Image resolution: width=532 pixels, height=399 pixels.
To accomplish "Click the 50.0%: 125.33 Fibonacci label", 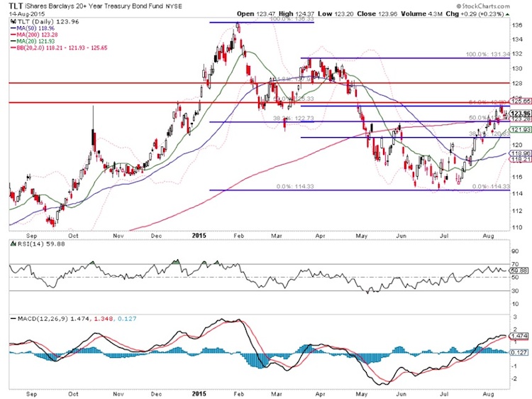I will pyautogui.click(x=294, y=99).
